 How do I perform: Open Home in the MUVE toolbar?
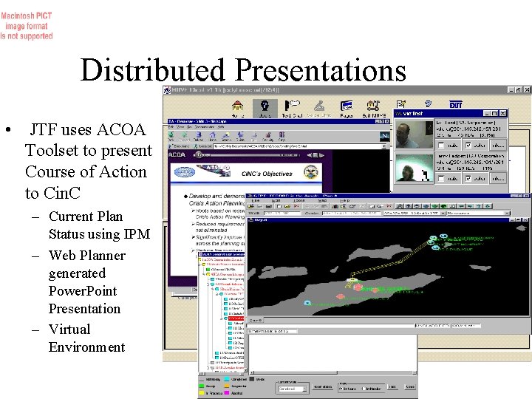[237, 107]
